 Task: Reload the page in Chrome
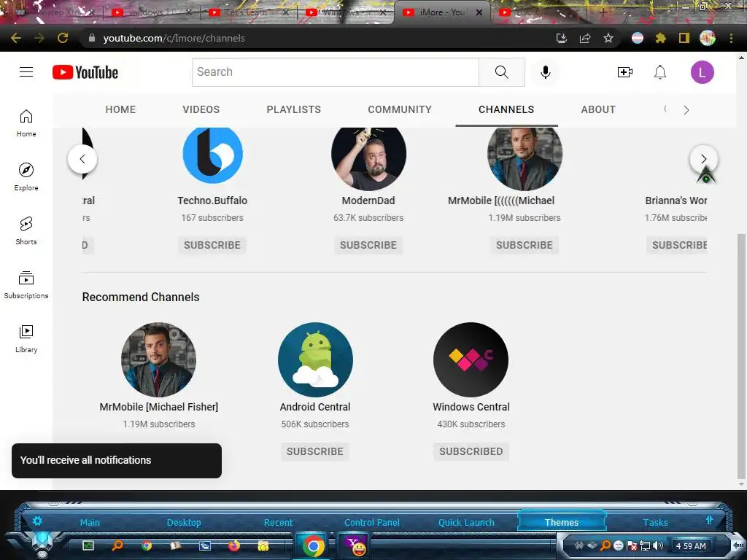click(63, 38)
